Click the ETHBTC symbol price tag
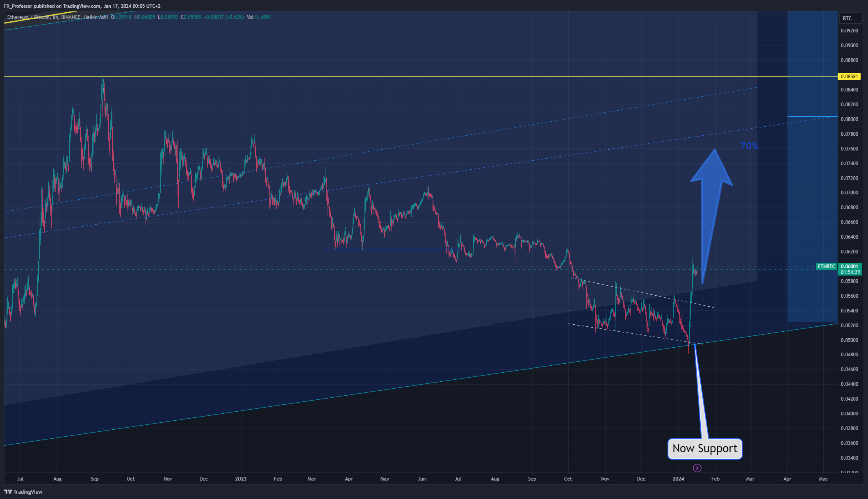 pyautogui.click(x=826, y=267)
